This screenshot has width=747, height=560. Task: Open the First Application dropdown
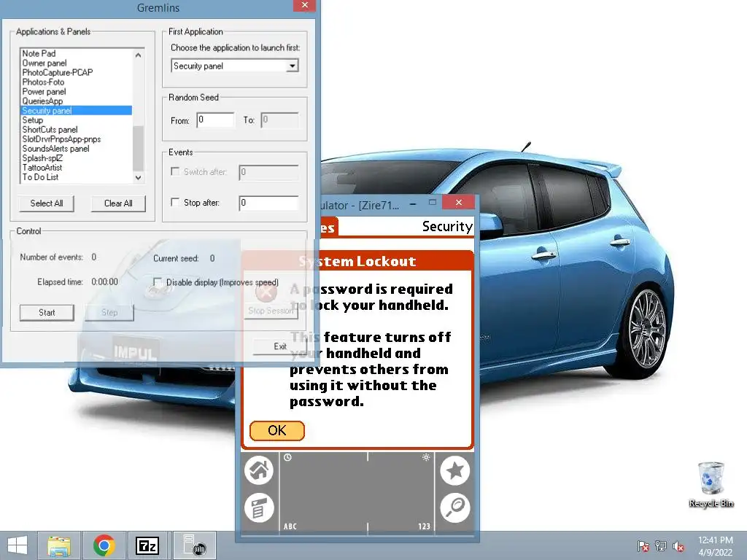coord(292,66)
